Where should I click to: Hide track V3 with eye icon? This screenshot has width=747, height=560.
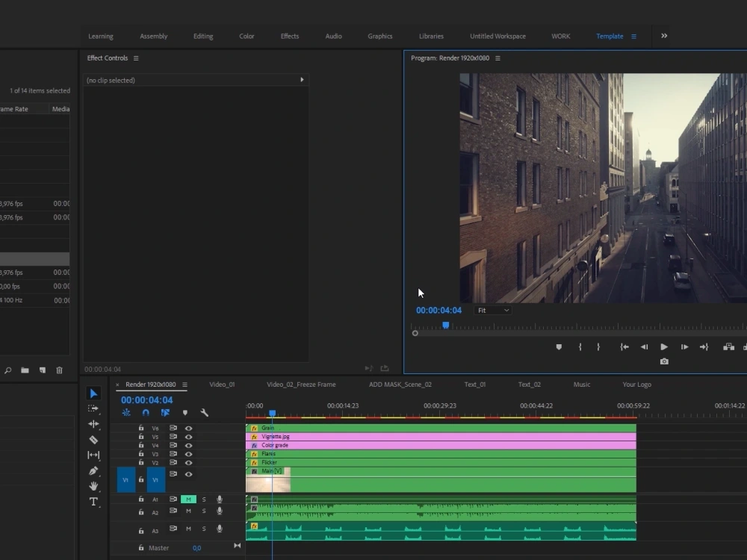189,454
